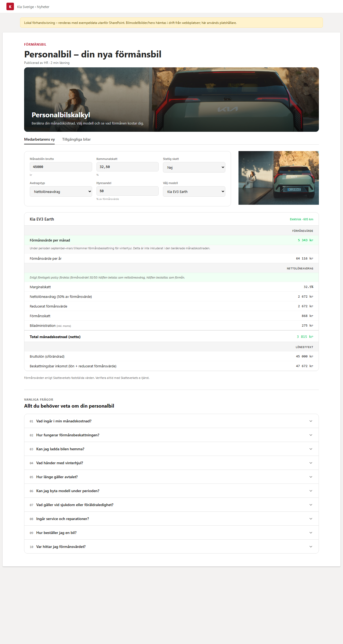Click the 'Allt du behöver veta om din personalbil' heading
The width and height of the screenshot is (343, 644).
[69, 406]
